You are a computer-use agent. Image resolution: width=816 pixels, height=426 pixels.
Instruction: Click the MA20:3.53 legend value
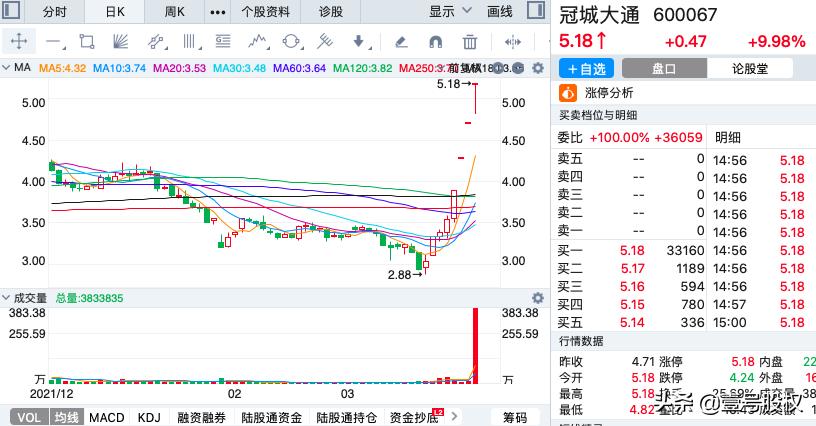(179, 68)
